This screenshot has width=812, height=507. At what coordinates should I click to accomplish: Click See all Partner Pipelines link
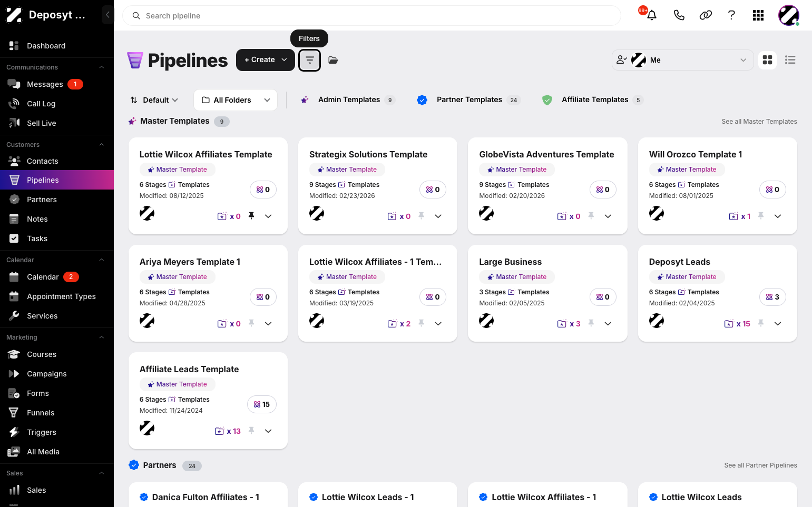(760, 465)
